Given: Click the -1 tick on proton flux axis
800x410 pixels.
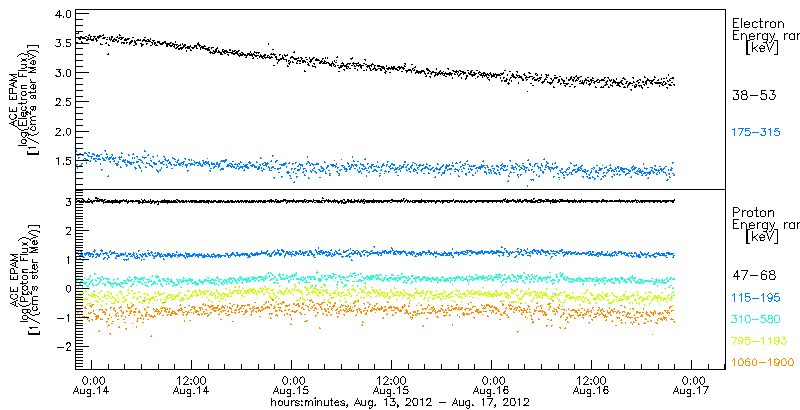Looking at the screenshot, I should pos(63,317).
